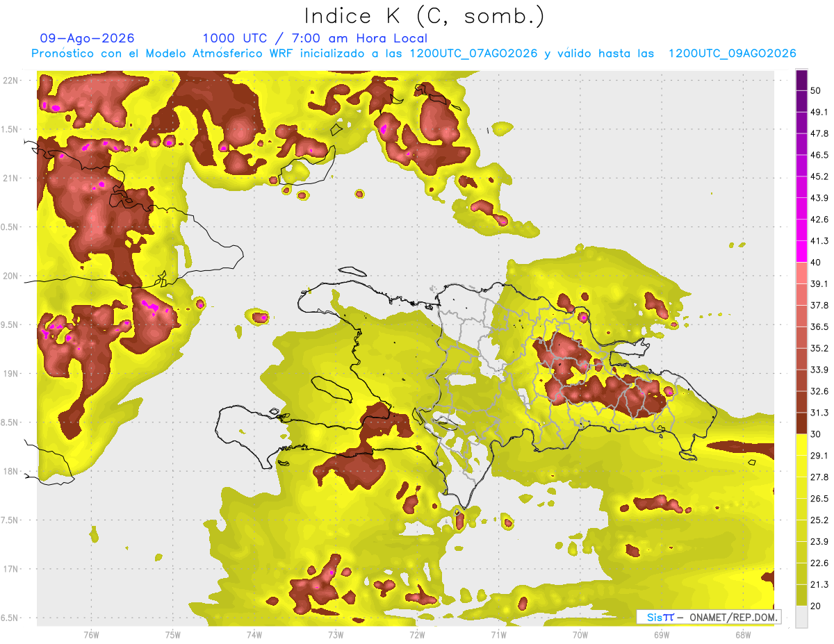Select the date "09-Ago-2026"

point(88,38)
